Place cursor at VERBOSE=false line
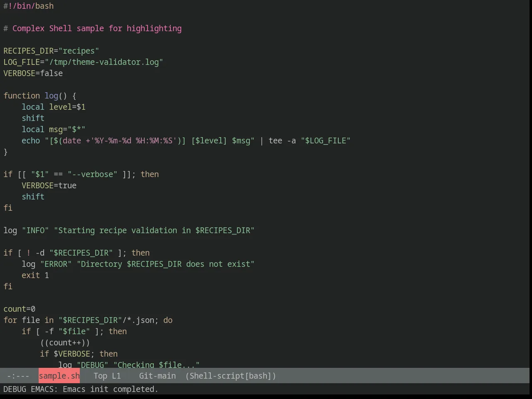 33,73
